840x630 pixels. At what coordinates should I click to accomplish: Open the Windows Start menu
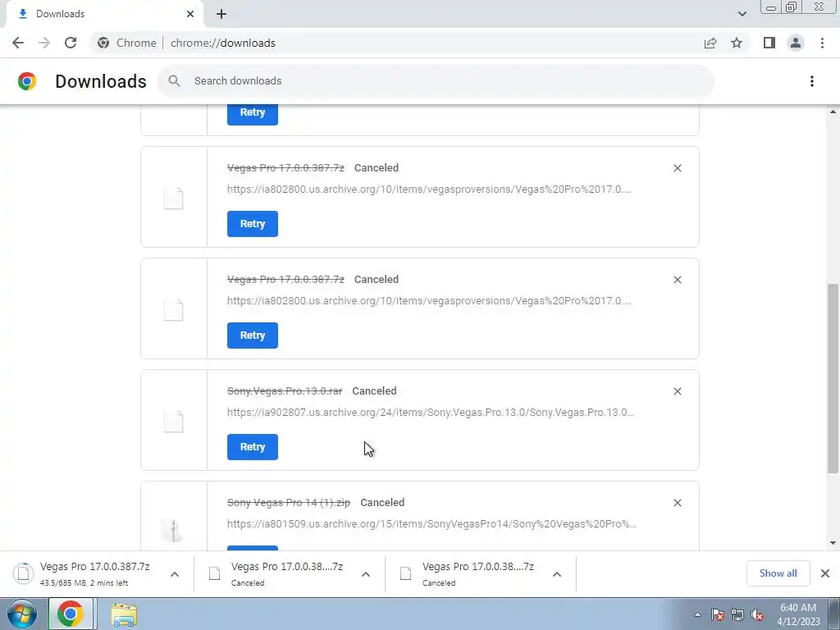tap(21, 614)
